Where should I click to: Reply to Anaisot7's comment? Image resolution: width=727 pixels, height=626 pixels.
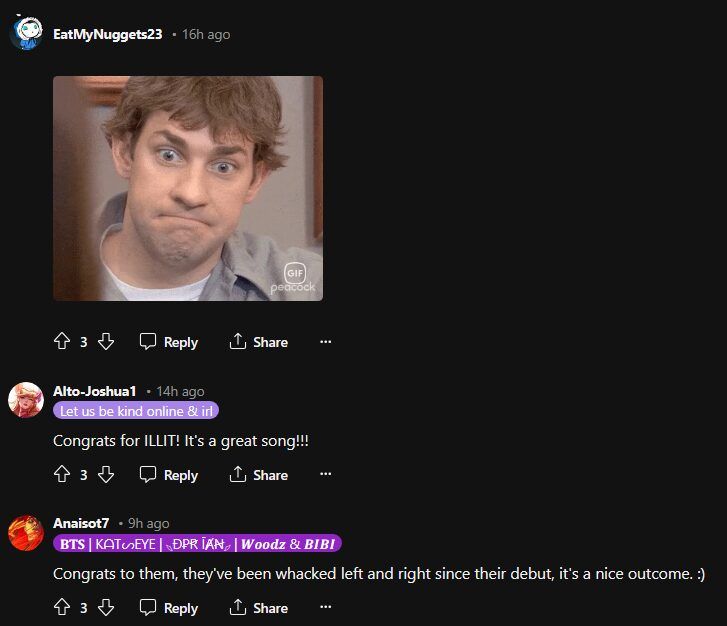169,608
